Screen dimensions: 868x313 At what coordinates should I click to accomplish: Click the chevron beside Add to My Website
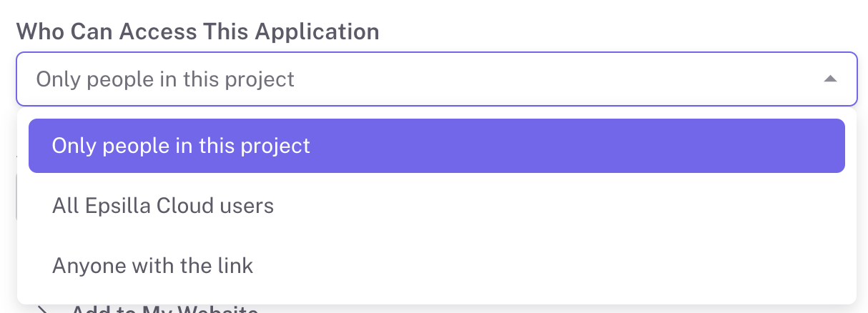(x=43, y=310)
